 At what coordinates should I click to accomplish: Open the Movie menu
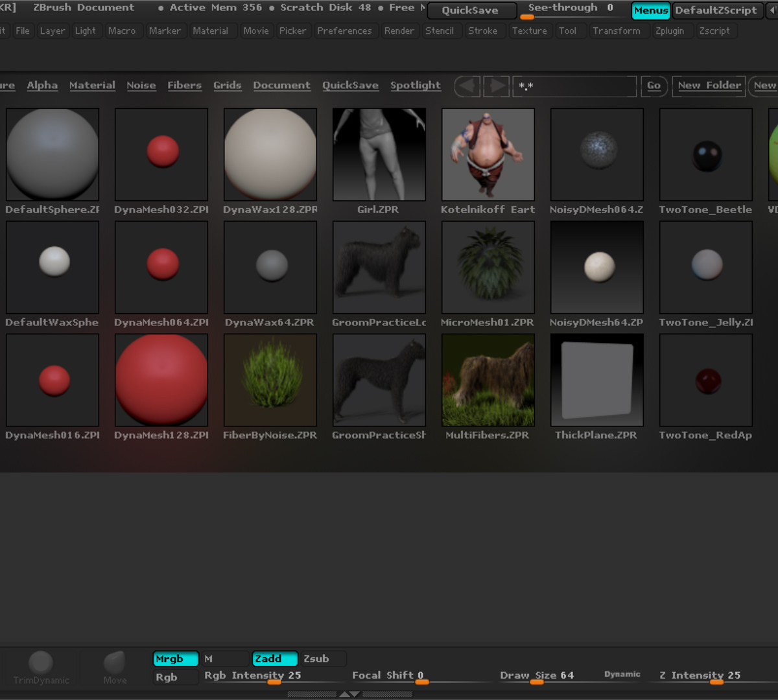(256, 30)
